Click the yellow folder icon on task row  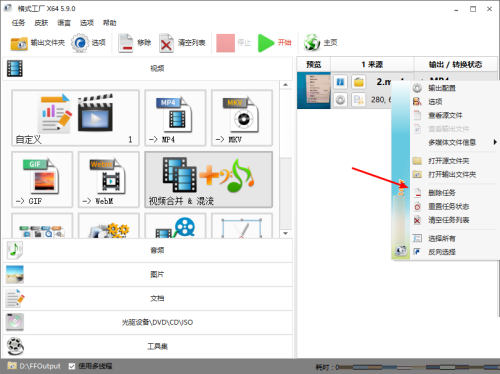pyautogui.click(x=359, y=82)
